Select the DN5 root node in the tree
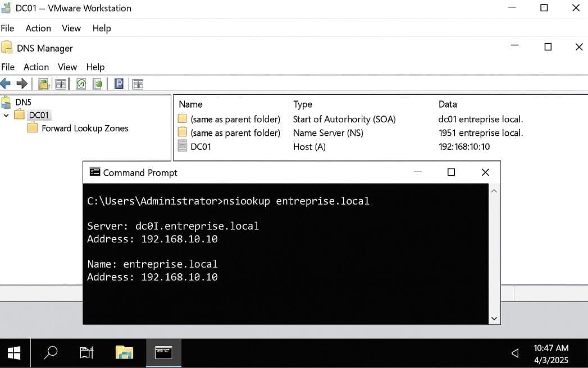The image size is (588, 368). tap(22, 102)
